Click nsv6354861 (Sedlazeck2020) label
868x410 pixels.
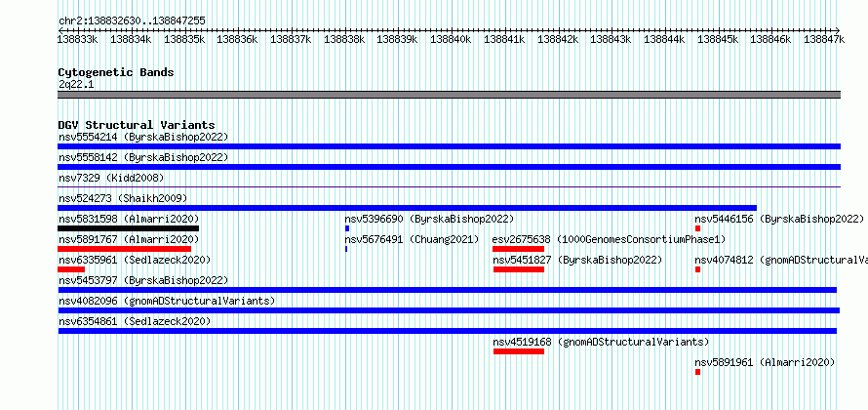(x=135, y=321)
